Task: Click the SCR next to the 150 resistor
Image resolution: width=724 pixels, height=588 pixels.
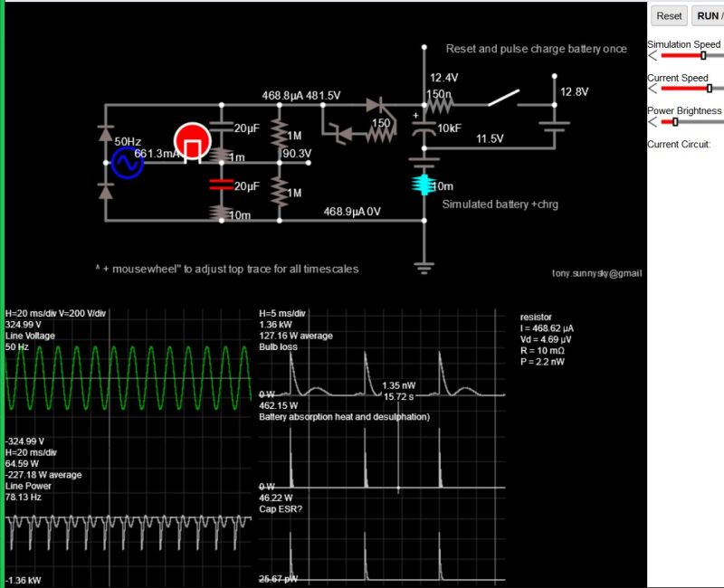Action: [374, 105]
